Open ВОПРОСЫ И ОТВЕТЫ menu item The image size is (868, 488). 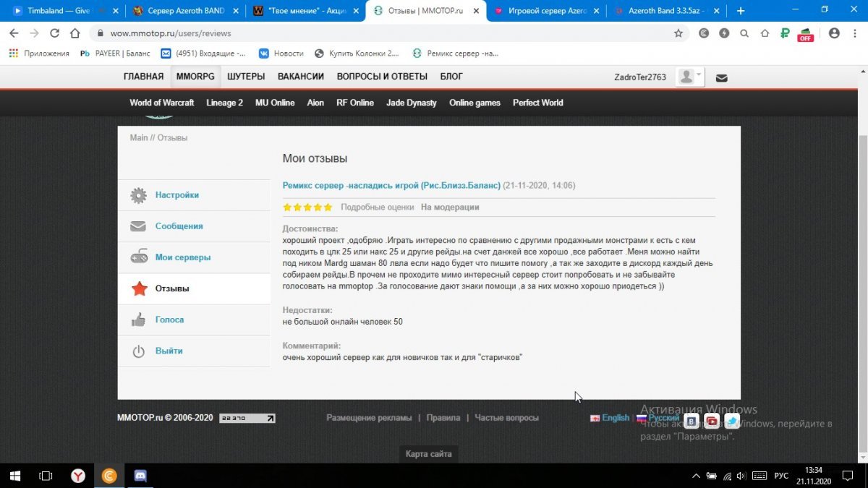tap(382, 77)
